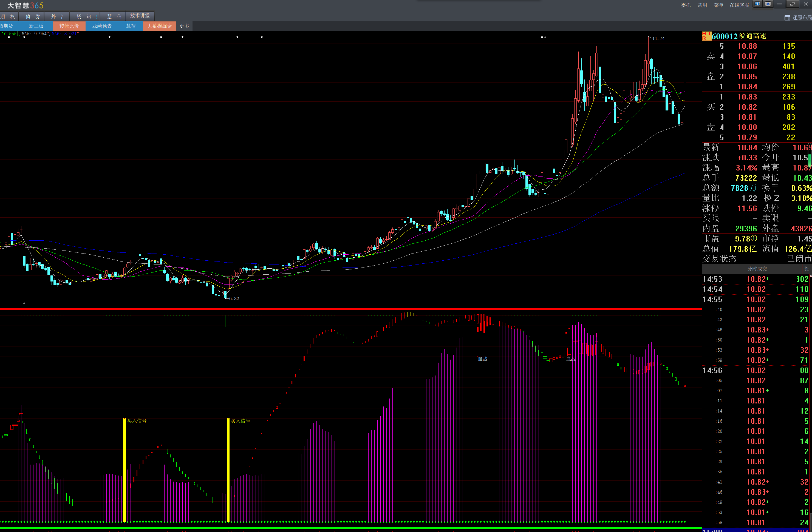
Task: Click the blue monitor screen-layout icon
Action: pos(757,4)
